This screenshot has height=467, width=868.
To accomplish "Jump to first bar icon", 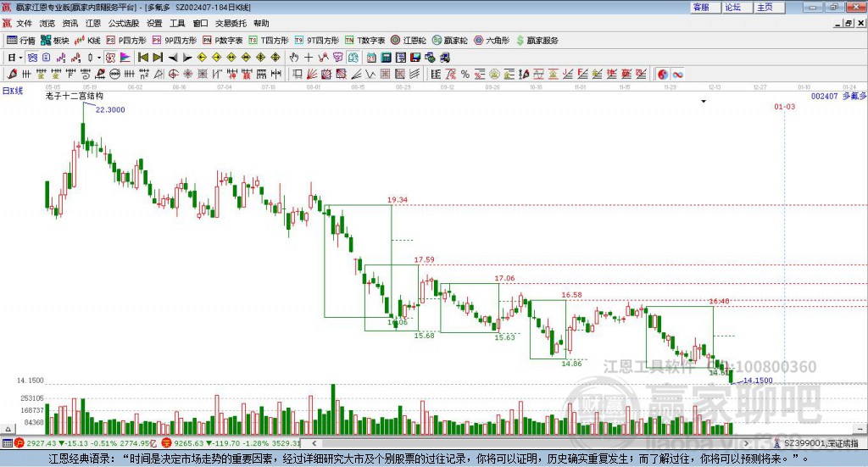I will pos(142,58).
